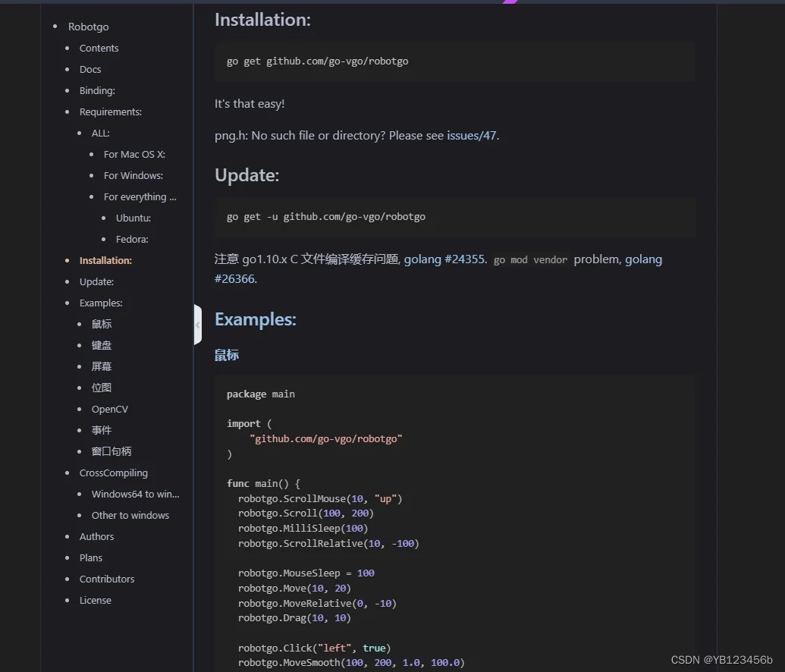Open the Binding: section link
This screenshot has height=672, width=785.
[97, 90]
